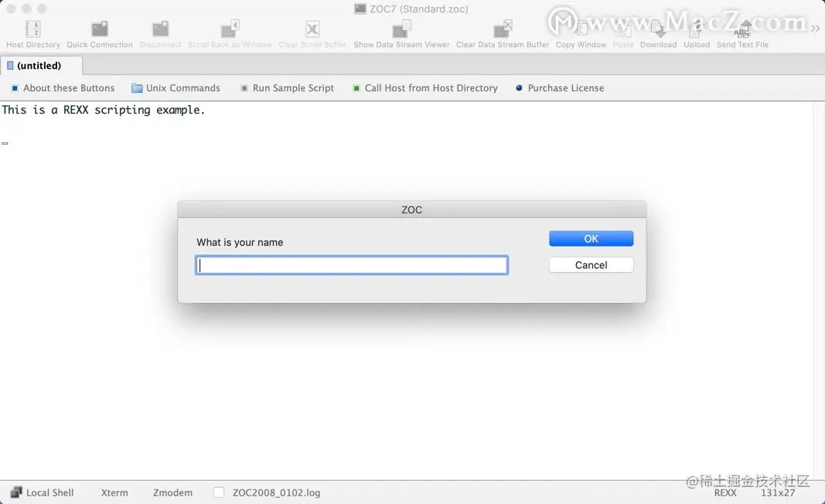Click Call Host from Host Directory

pyautogui.click(x=425, y=88)
